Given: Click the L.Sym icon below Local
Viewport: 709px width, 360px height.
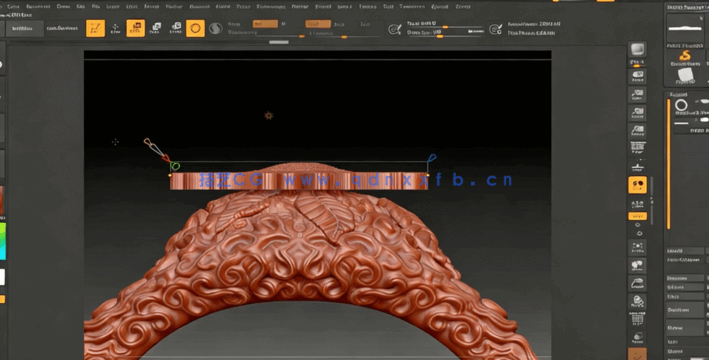Looking at the screenshot, I should coord(638,204).
